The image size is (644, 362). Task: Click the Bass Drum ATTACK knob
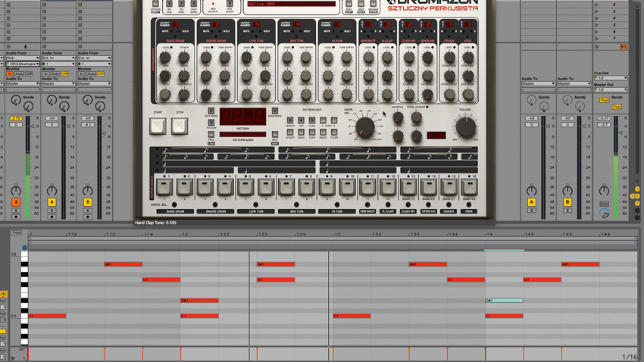pos(183,58)
